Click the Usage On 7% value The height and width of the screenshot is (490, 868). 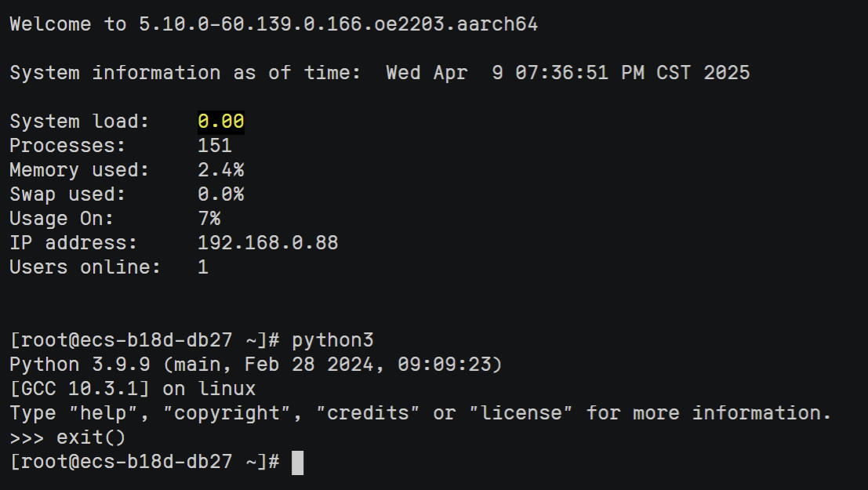click(209, 219)
